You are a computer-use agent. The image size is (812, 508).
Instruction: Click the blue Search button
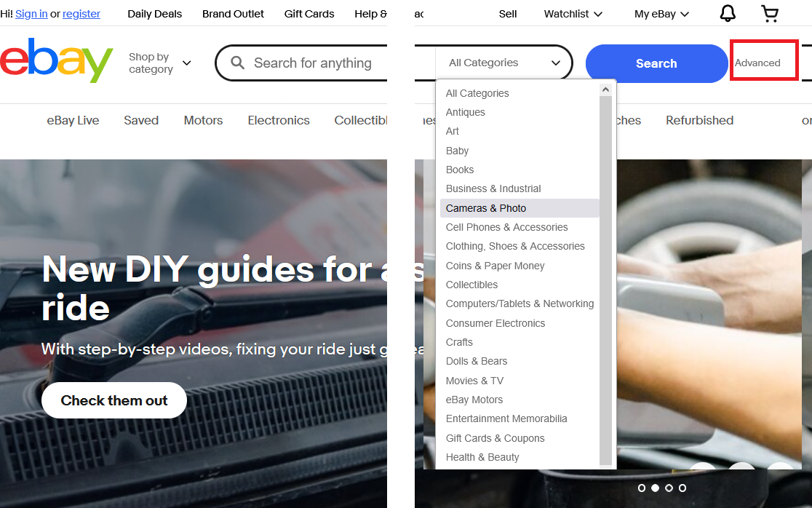[x=656, y=63]
